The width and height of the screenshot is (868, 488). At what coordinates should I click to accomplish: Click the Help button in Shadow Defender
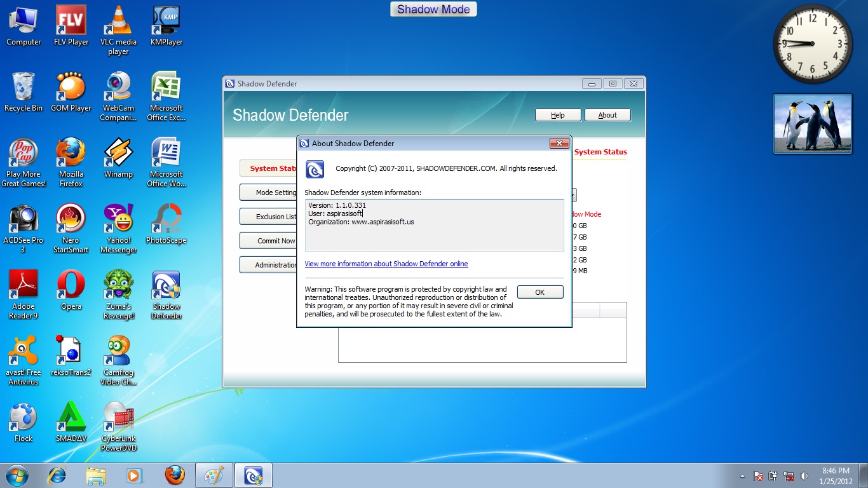558,115
